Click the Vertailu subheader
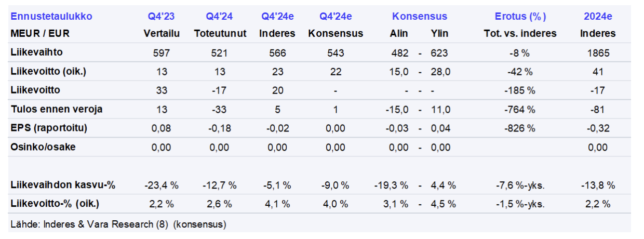Viewport: 644px width, 239px height. click(161, 34)
